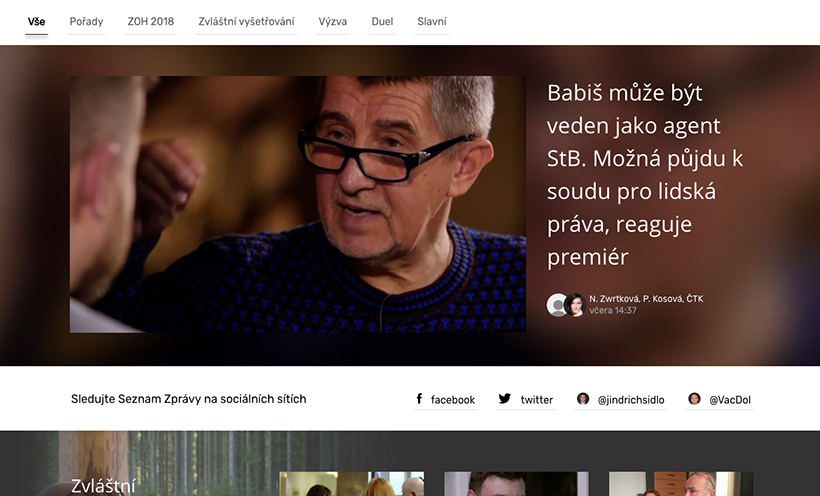
Task: Switch to the Slavní tab
Action: pos(432,22)
